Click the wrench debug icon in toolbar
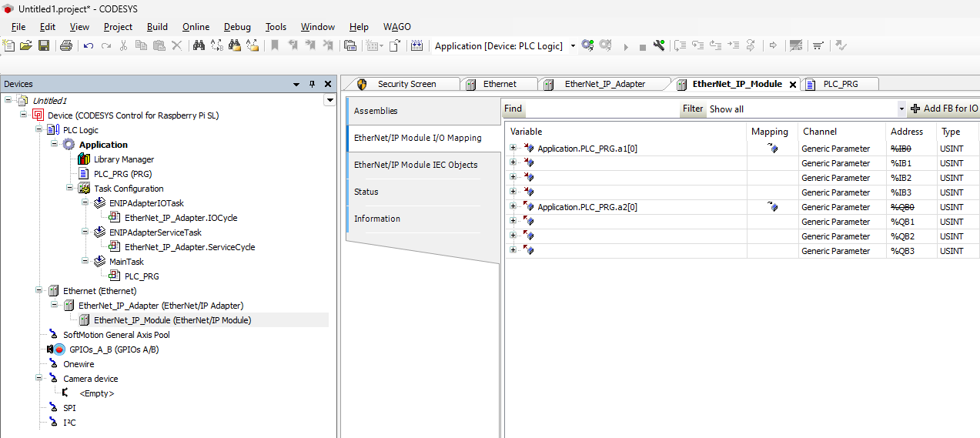This screenshot has height=438, width=980. tap(659, 46)
